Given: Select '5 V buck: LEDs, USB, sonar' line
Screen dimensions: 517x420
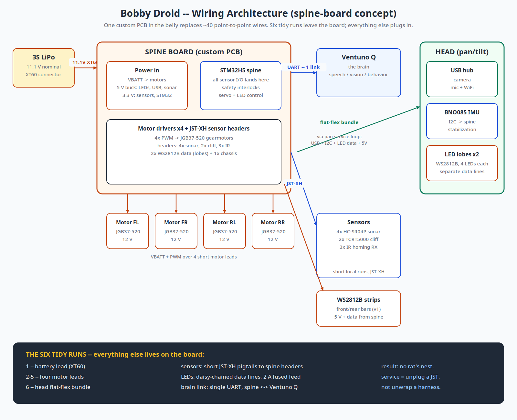Looking at the screenshot, I should [x=147, y=88].
